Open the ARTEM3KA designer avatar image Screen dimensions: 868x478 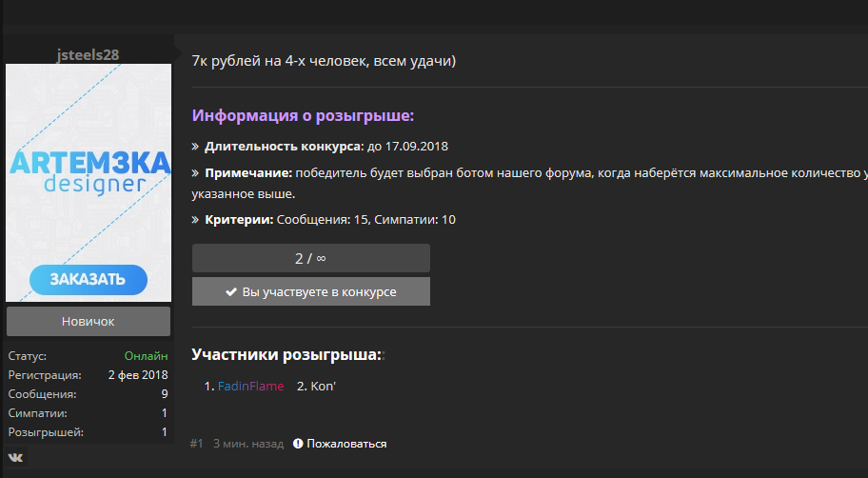pyautogui.click(x=89, y=183)
